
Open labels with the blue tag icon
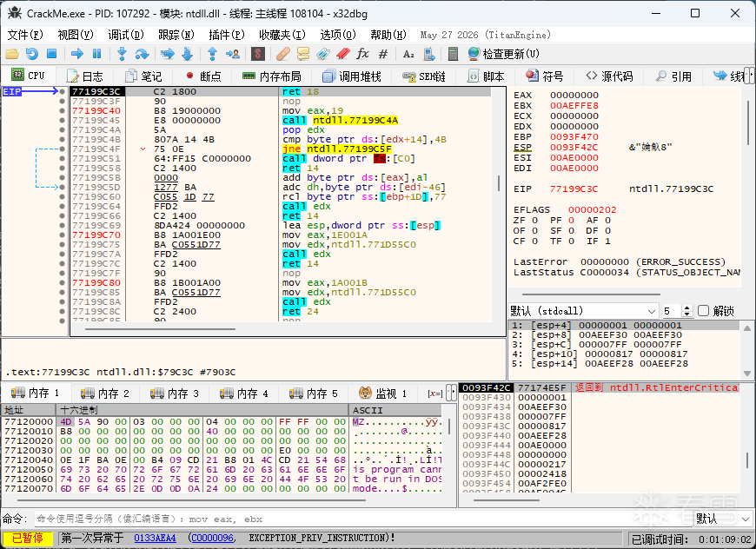pos(323,54)
